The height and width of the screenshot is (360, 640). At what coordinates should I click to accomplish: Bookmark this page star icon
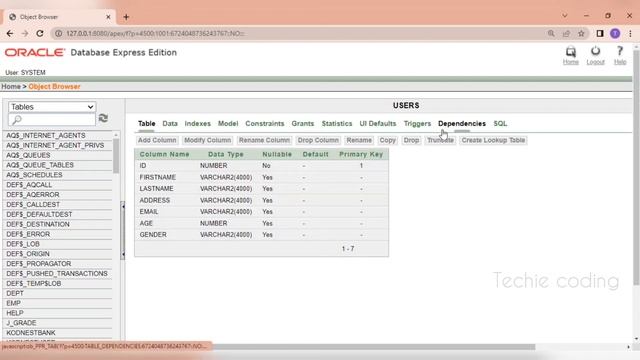click(x=581, y=33)
